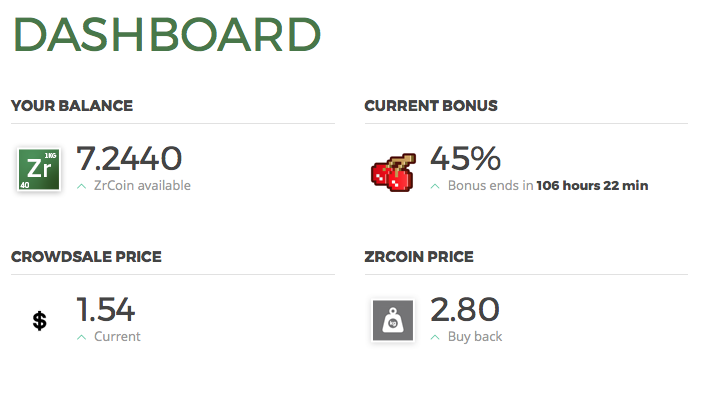Click the CURRENT BONUS section heading
The width and height of the screenshot is (721, 397).
431,106
